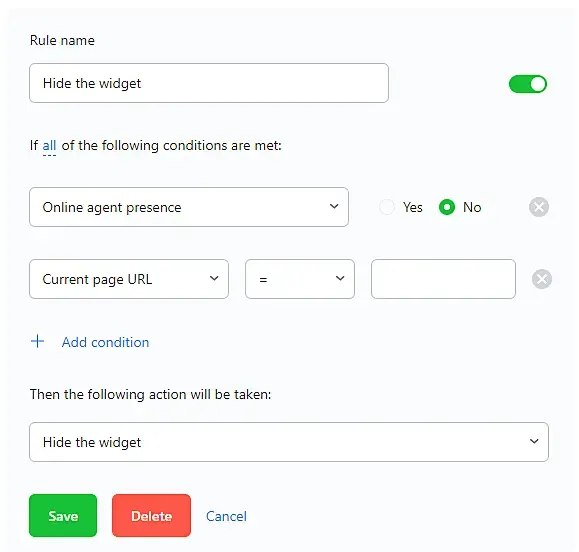579x552 pixels.
Task: Expand the Hide the widget action dropdown
Action: (x=289, y=442)
